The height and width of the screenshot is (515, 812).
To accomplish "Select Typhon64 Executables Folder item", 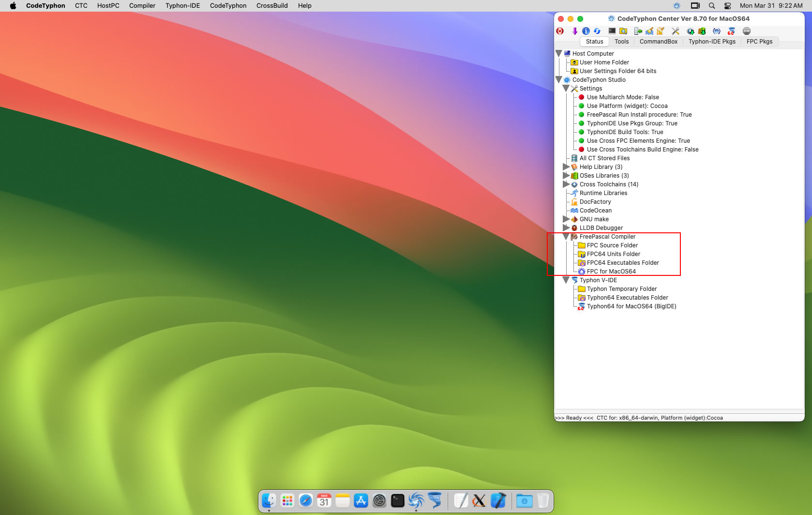I will pos(628,298).
